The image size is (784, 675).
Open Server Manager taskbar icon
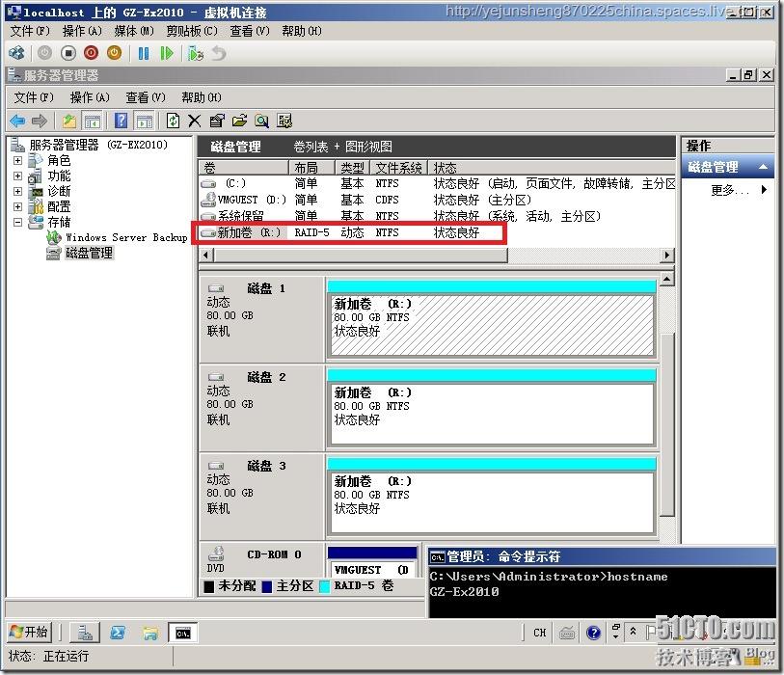point(85,633)
